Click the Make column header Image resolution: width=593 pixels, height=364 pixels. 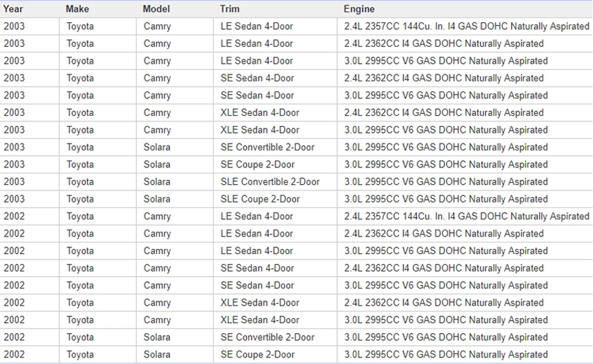(77, 9)
